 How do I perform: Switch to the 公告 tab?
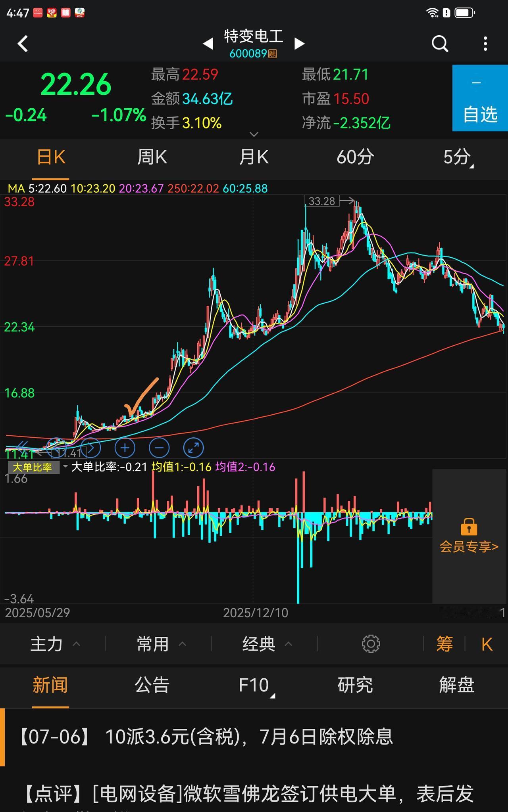[152, 685]
